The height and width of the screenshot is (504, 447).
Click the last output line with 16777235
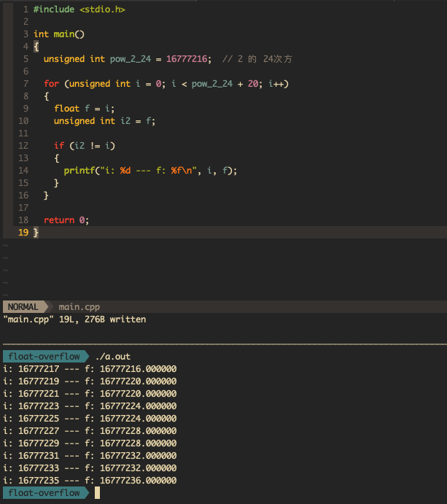(x=90, y=481)
